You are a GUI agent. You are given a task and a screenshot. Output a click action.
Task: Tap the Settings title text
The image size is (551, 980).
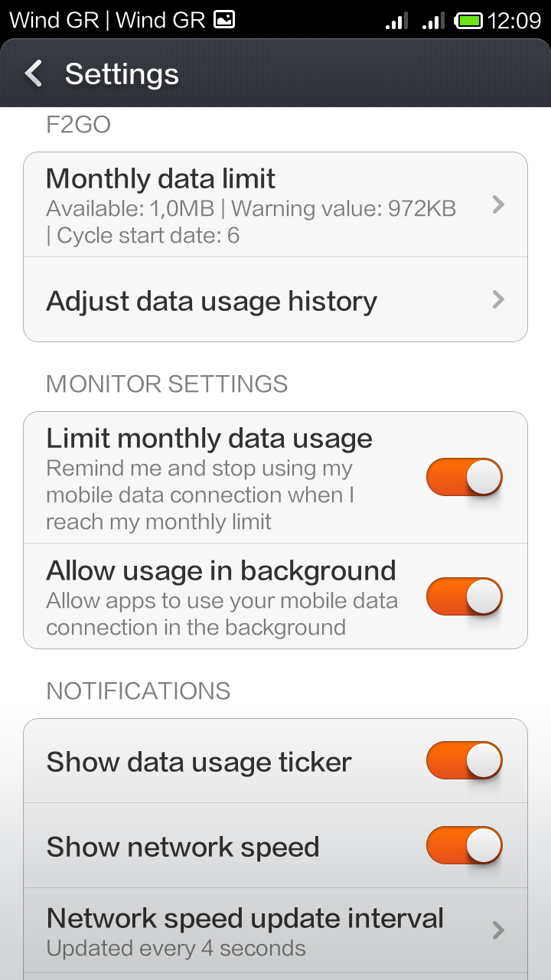tap(122, 74)
